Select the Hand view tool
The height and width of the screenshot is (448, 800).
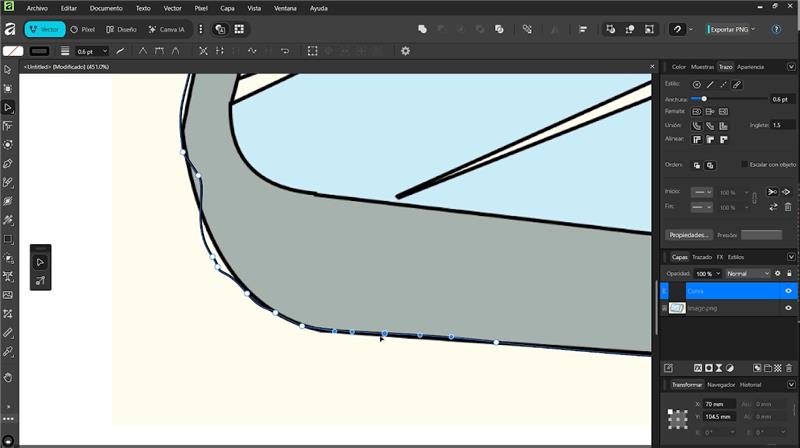pyautogui.click(x=8, y=378)
